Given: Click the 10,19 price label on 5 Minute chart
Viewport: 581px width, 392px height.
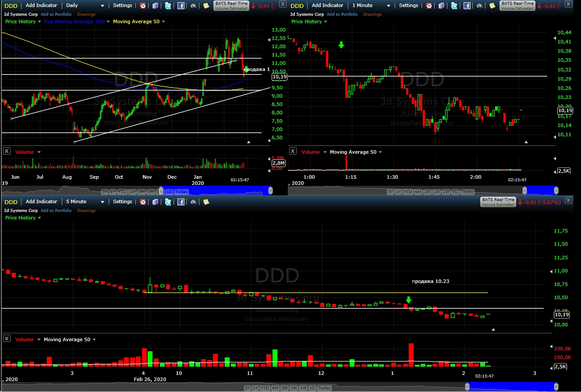Looking at the screenshot, I should (562, 314).
